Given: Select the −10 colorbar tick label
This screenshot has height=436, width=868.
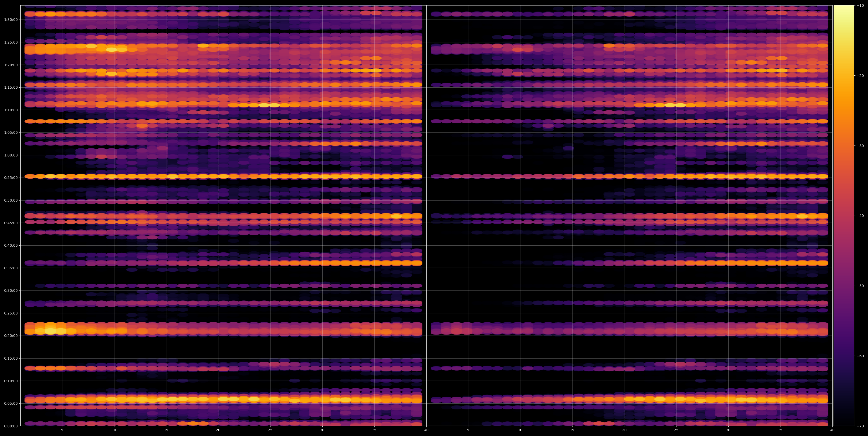Looking at the screenshot, I should 860,5.
